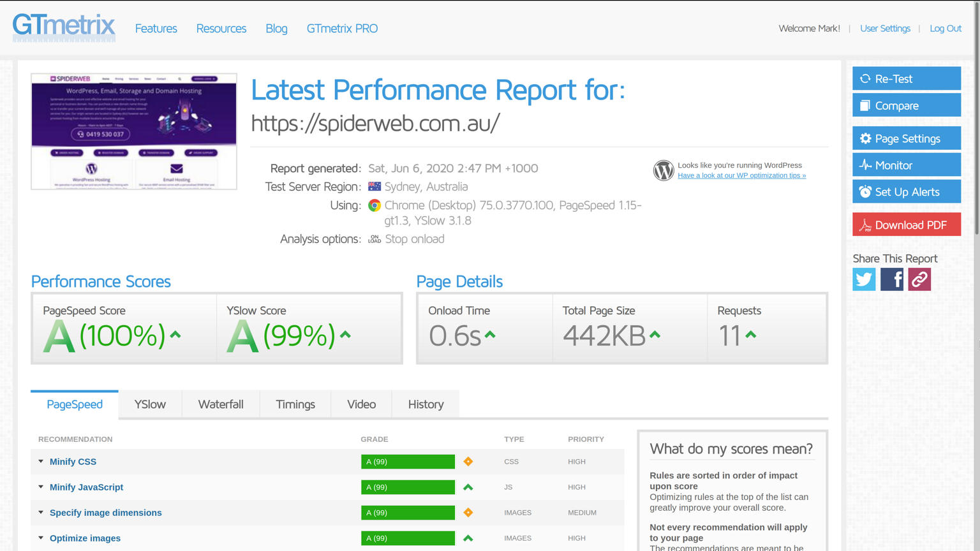Viewport: 980px width, 551px height.
Task: Click the GRADE column header
Action: (375, 439)
